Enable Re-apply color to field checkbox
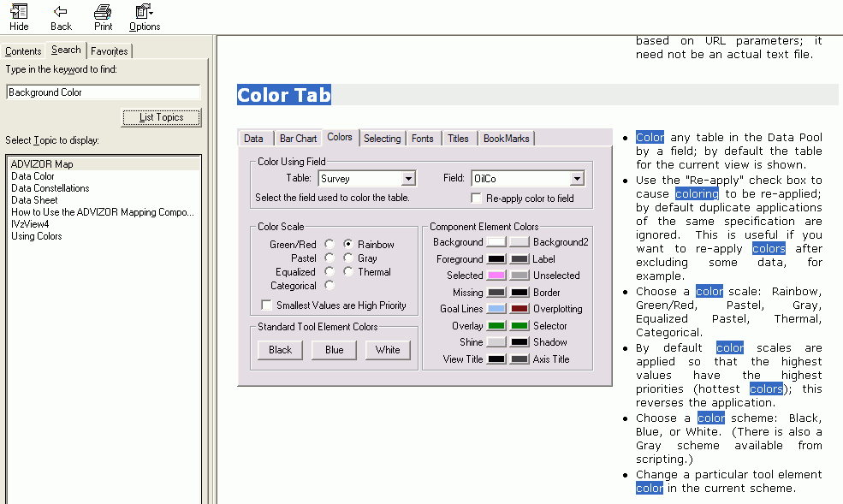The width and height of the screenshot is (843, 504). pyautogui.click(x=476, y=198)
